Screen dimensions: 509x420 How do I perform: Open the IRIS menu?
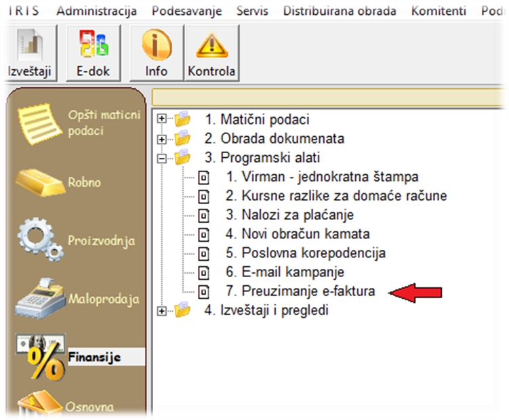(23, 11)
